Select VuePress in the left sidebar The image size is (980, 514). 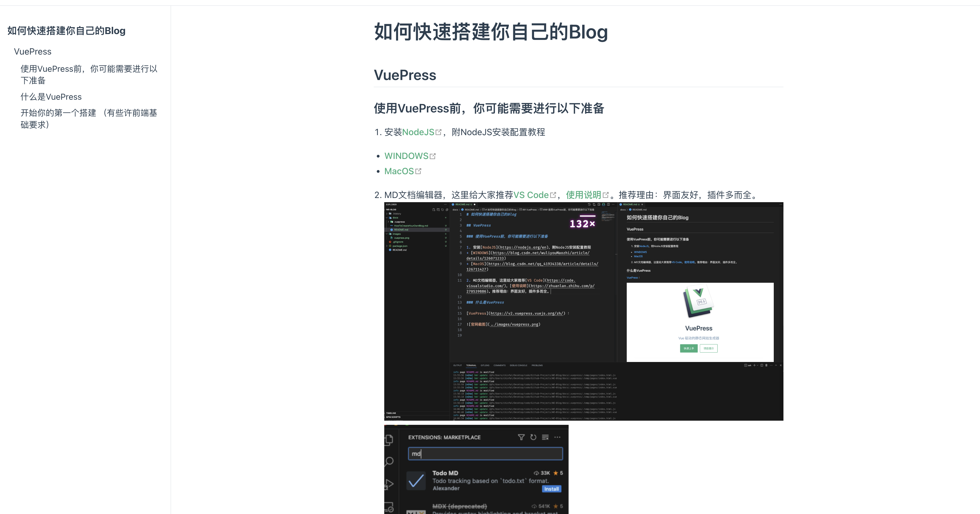point(33,52)
